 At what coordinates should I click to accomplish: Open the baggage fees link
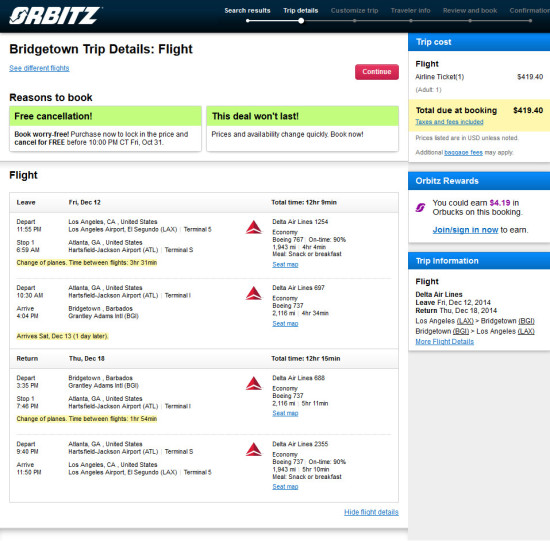point(463,153)
